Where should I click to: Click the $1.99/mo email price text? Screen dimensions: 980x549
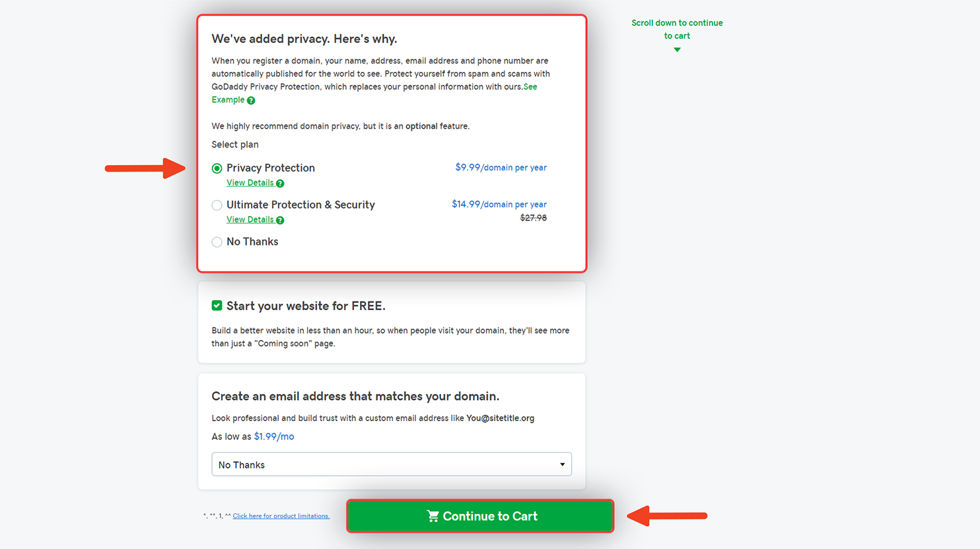274,436
